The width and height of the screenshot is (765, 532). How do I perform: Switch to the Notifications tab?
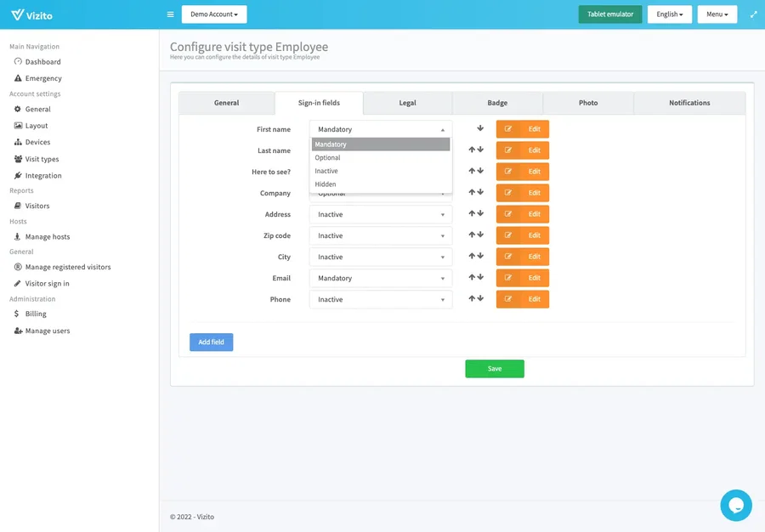688,103
